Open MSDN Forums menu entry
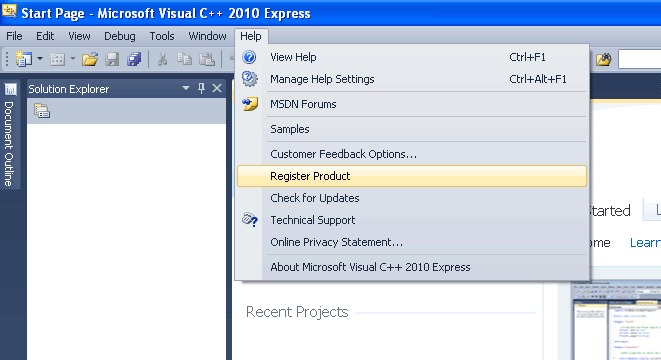The width and height of the screenshot is (661, 360). 412,104
